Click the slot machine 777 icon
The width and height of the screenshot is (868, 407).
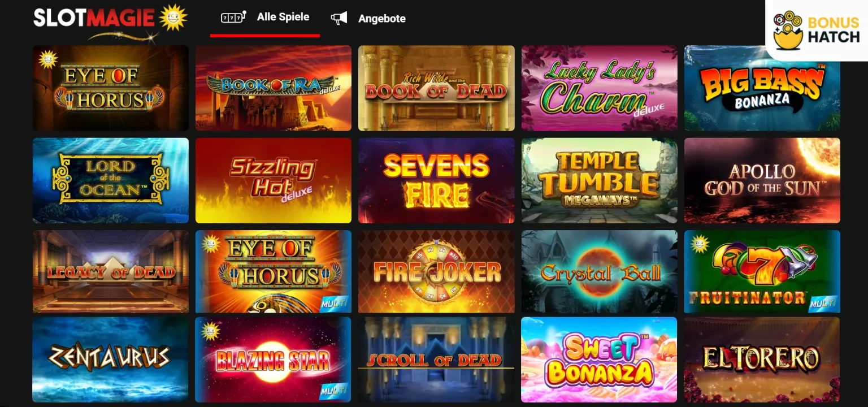[233, 17]
